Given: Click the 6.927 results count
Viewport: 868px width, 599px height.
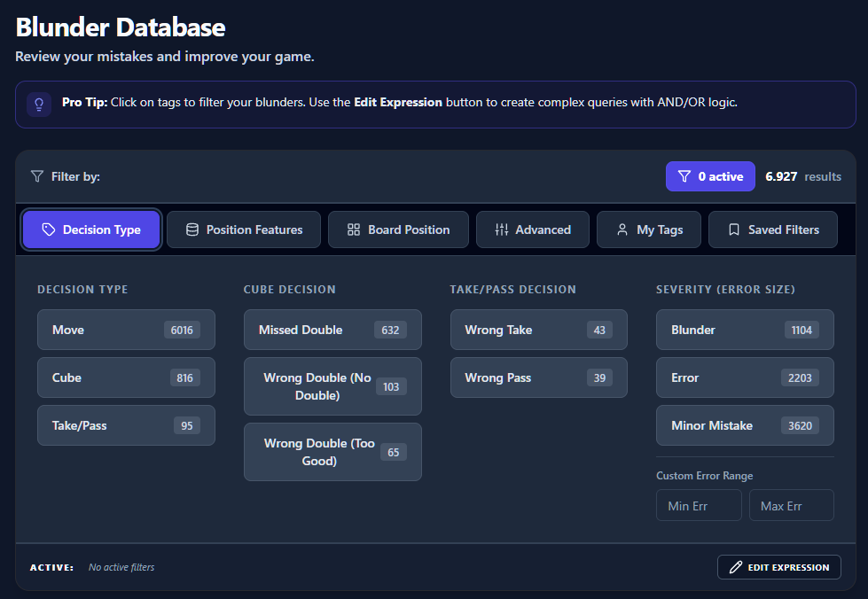Looking at the screenshot, I should point(803,176).
